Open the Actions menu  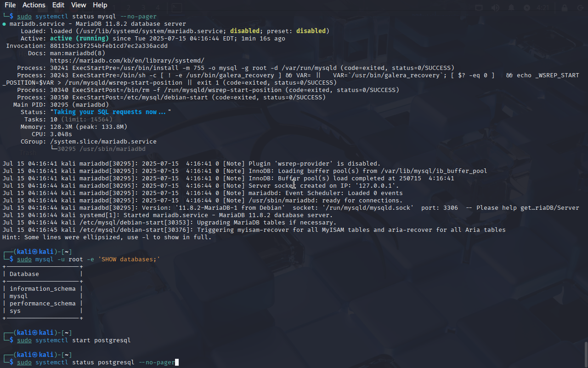coord(34,5)
